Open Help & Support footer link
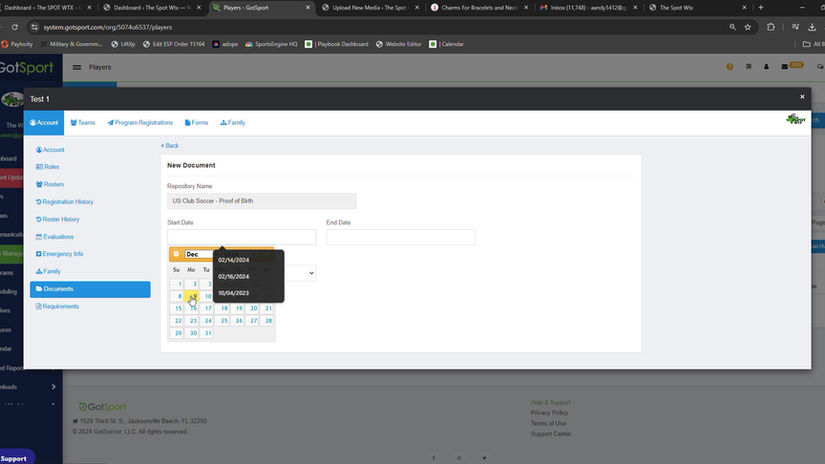 [x=550, y=402]
